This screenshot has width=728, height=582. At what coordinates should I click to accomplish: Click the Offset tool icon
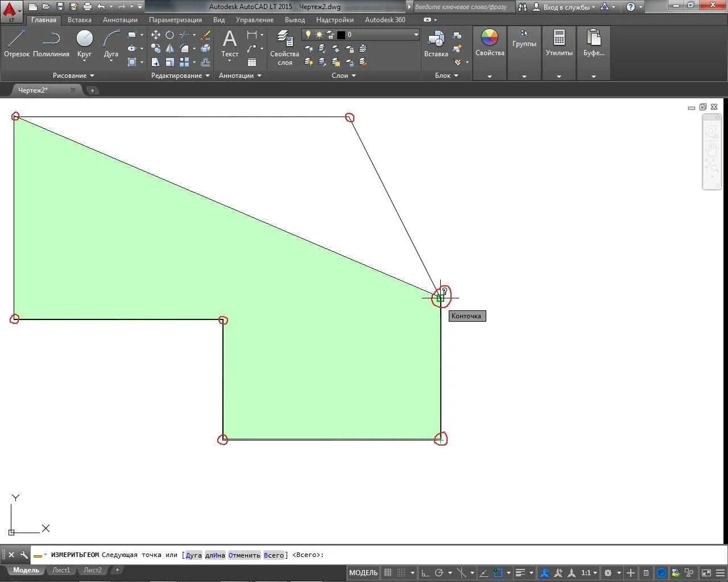[x=206, y=62]
